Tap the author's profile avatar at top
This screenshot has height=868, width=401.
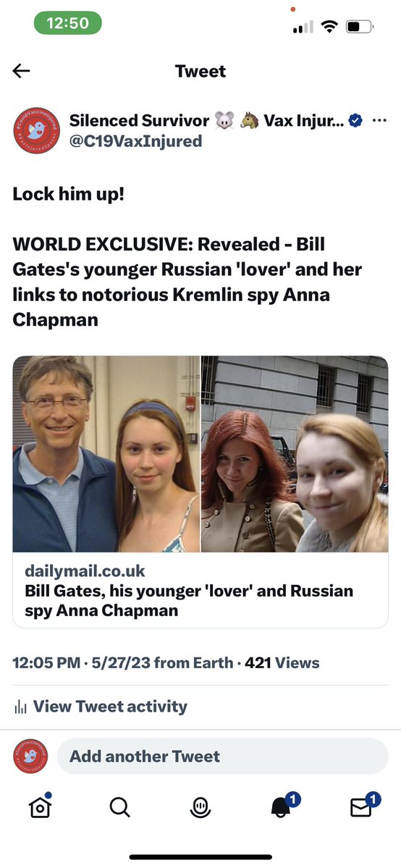click(x=37, y=130)
